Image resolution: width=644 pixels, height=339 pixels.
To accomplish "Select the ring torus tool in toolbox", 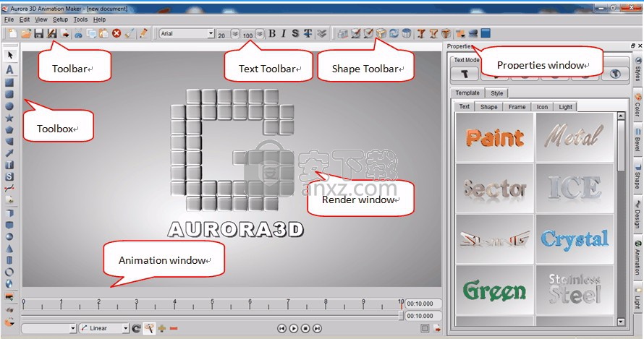I will (x=9, y=272).
